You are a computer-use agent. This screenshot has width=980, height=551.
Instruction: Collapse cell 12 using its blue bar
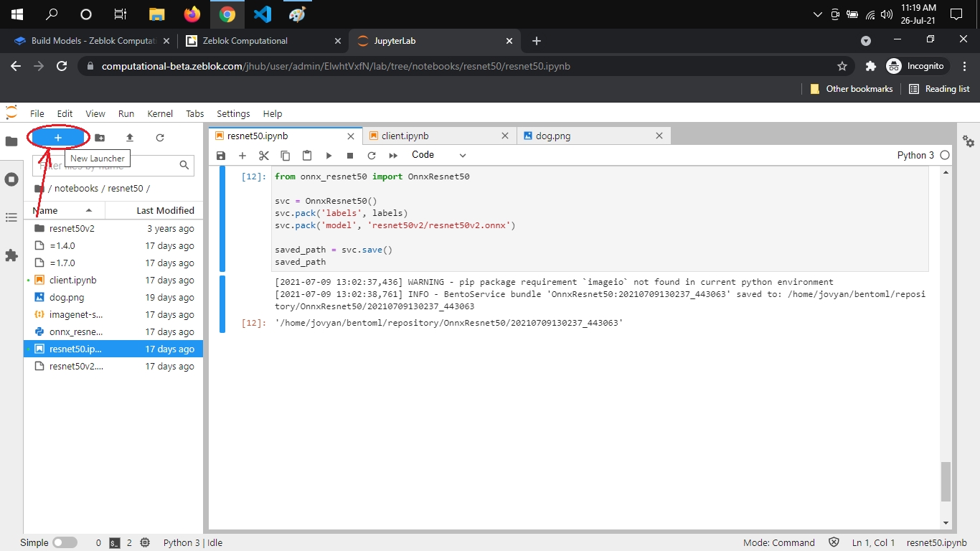(x=222, y=220)
